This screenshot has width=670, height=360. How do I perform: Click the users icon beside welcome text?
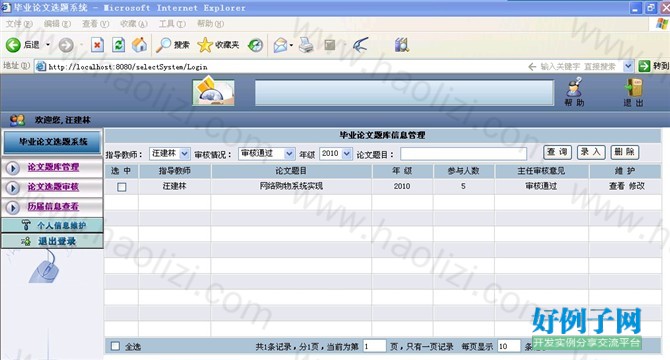pos(18,120)
